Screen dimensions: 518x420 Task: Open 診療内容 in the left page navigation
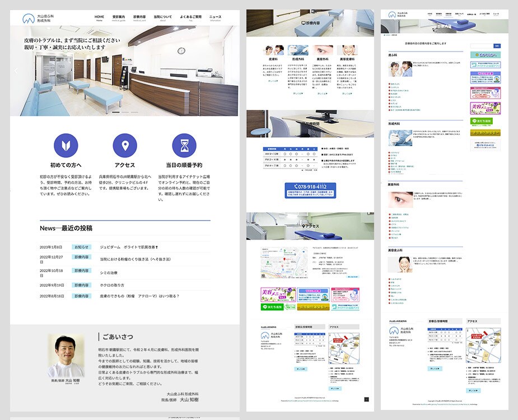tap(139, 18)
